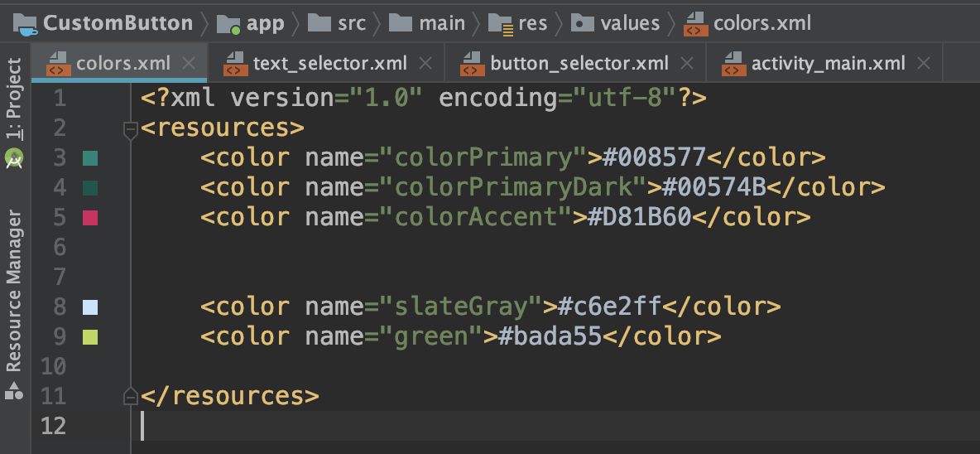Collapse the opening resources tag fold marker
The height and width of the screenshot is (454, 980).
131,130
